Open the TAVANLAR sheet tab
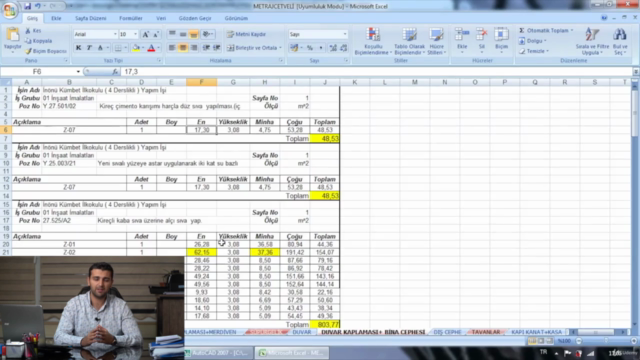This screenshot has width=640, height=360. coord(486,332)
